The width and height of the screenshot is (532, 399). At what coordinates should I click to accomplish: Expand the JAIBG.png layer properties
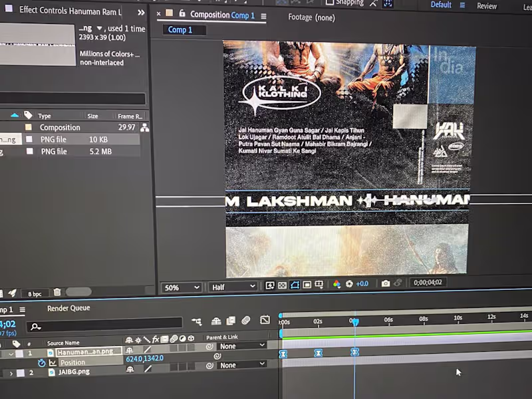coord(11,374)
